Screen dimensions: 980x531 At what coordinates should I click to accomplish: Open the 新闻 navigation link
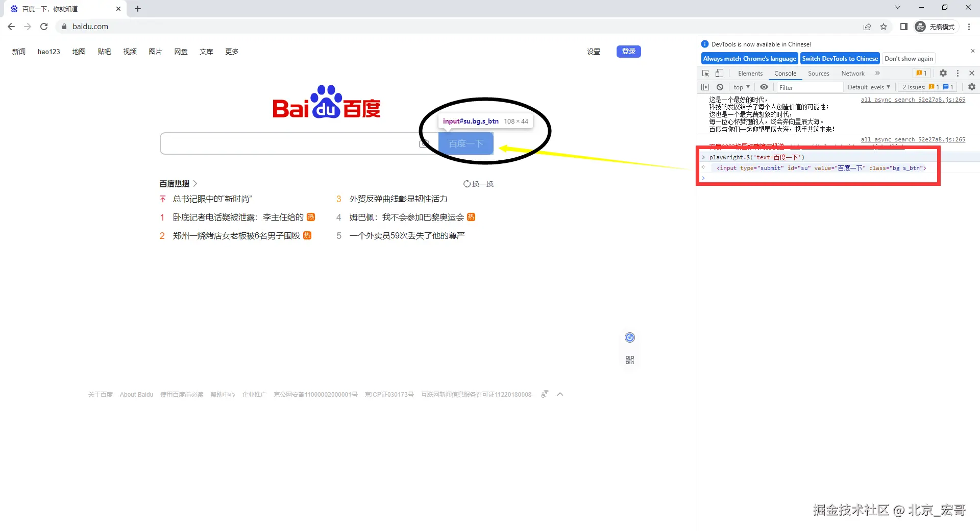(x=19, y=52)
